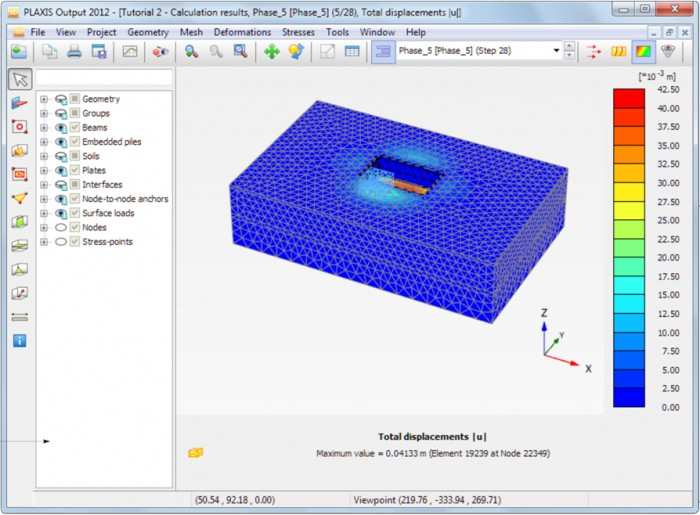Expand the Groups tree node
This screenshot has width=700, height=515.
(44, 113)
